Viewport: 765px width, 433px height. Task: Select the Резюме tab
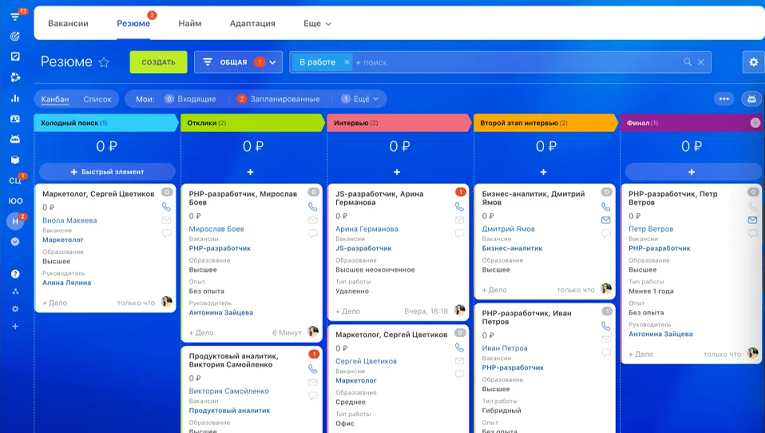pyautogui.click(x=133, y=23)
